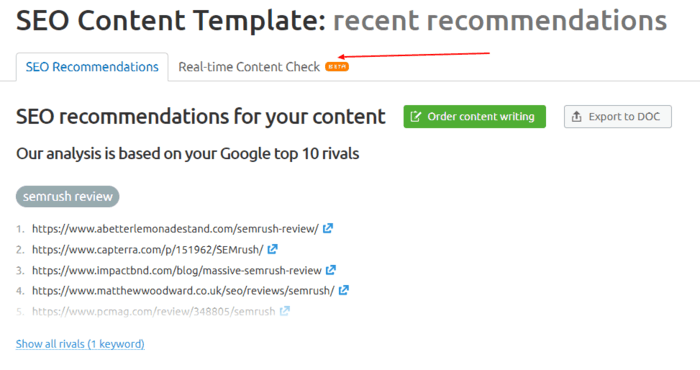
Task: Open the pcmag review URL
Action: (x=154, y=312)
